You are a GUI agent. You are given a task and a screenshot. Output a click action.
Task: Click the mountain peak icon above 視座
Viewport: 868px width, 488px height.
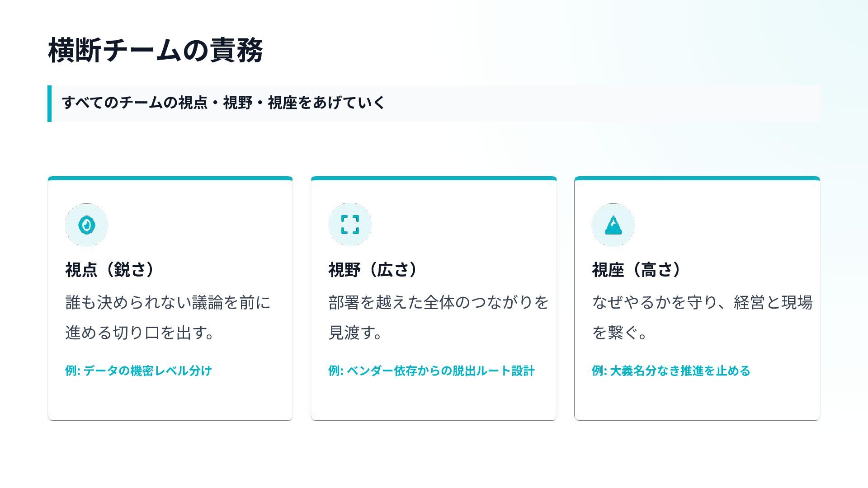(x=613, y=225)
